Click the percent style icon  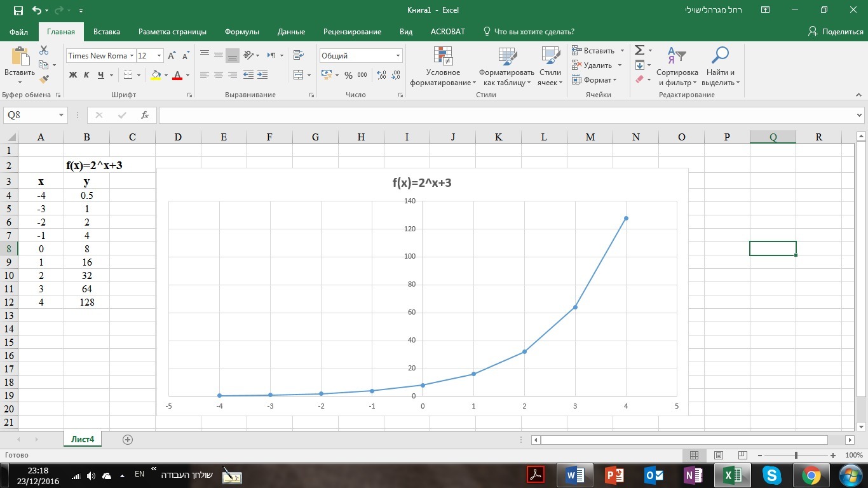pyautogui.click(x=348, y=75)
